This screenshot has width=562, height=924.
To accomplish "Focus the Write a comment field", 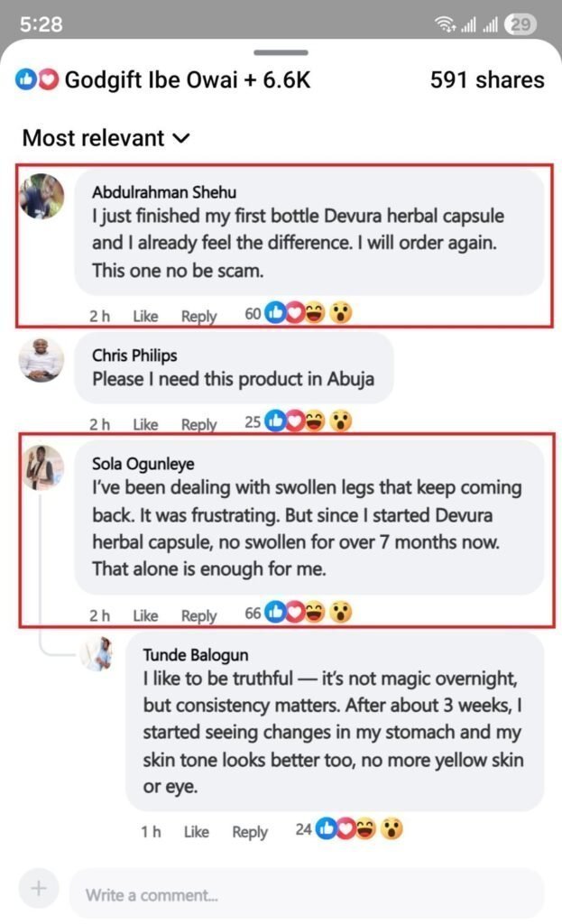I will [307, 894].
